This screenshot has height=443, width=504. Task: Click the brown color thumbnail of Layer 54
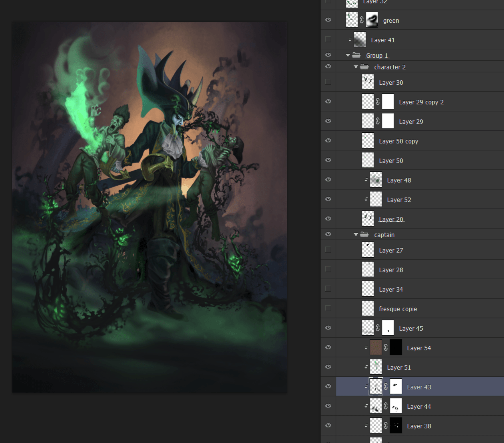[376, 347]
